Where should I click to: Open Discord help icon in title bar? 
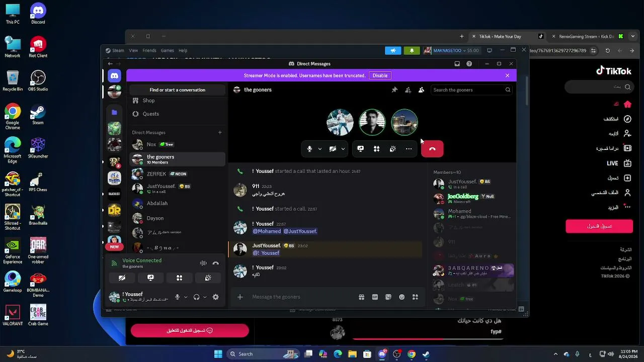coord(469,64)
